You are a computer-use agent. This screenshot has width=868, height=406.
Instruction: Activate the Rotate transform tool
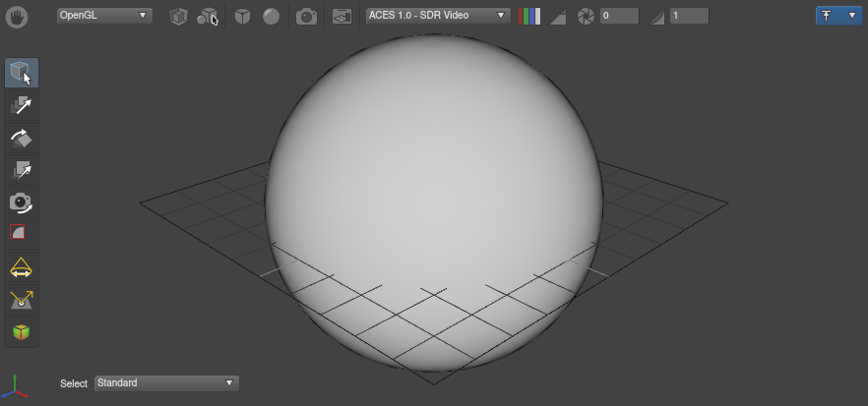(x=22, y=138)
